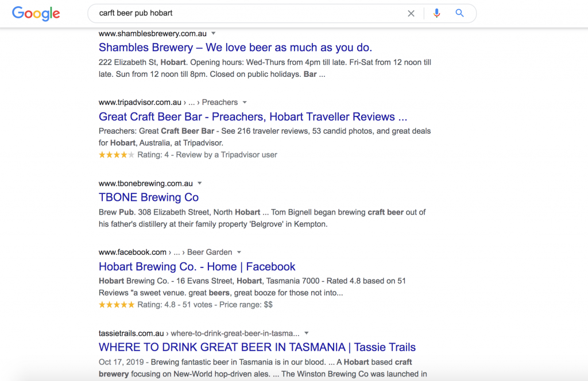This screenshot has width=588, height=381.
Task: Expand dropdown arrow next to tassietrails.com.au URL
Action: (x=307, y=333)
